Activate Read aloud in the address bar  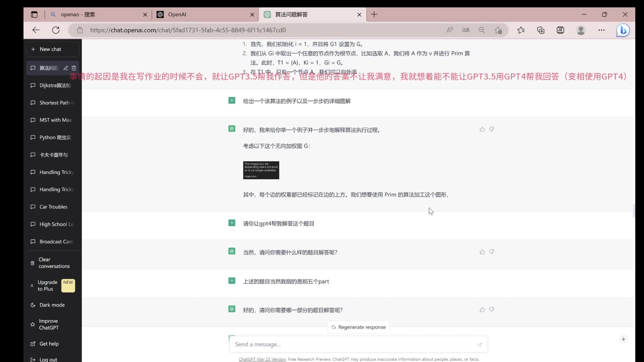(x=449, y=30)
